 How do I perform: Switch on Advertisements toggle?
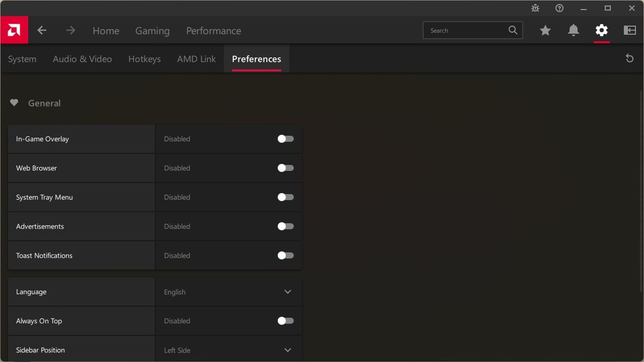click(x=286, y=226)
